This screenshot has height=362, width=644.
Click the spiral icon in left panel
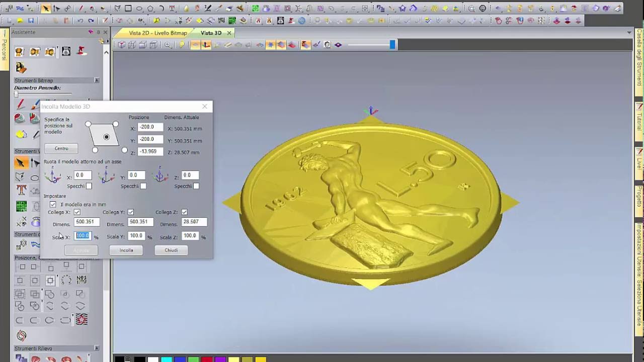[21, 335]
